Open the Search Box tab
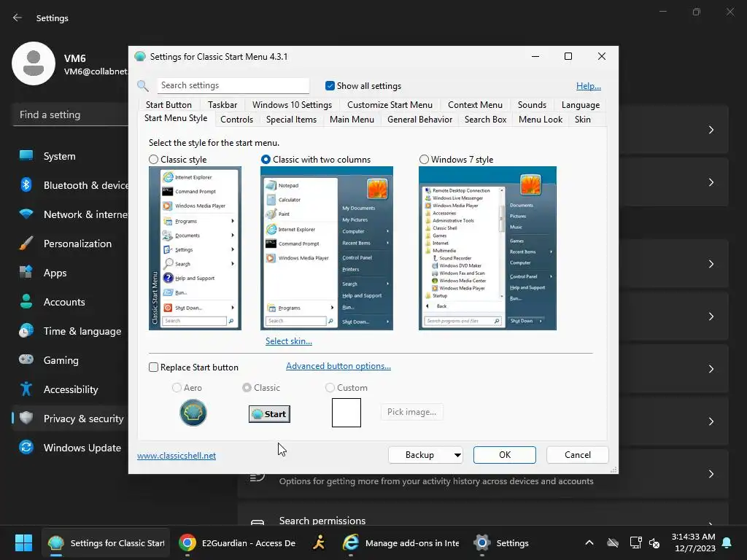747x560 pixels. (x=485, y=120)
